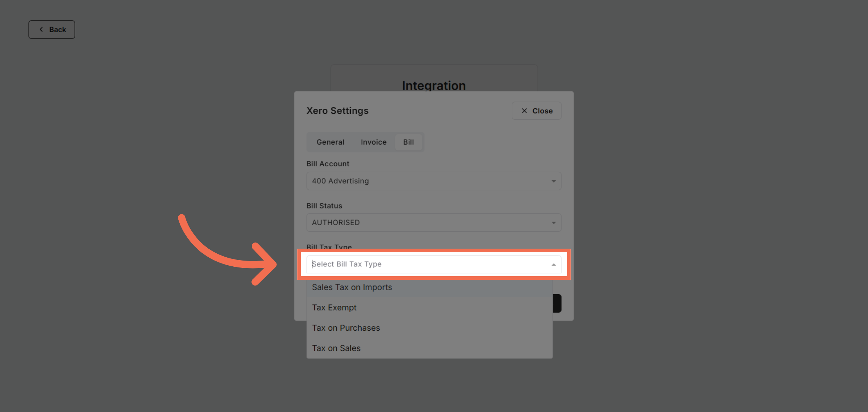The width and height of the screenshot is (868, 412).
Task: Select the Sales Tax on Imports option
Action: (x=352, y=287)
